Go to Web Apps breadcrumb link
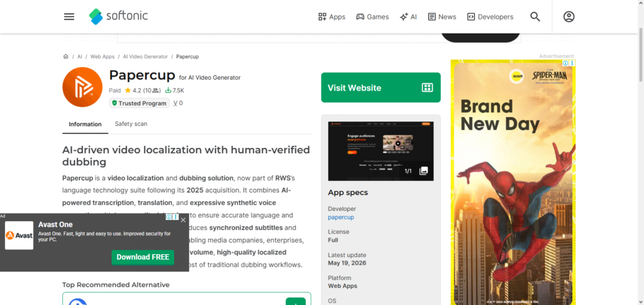This screenshot has height=305, width=644. 103,57
